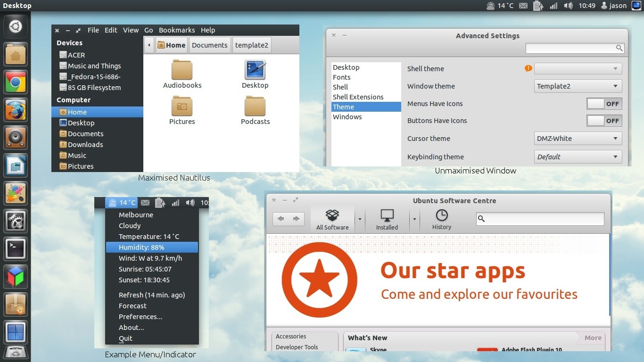Click the clock showing 10:49
Screen dimensions: 644x362
[x=587, y=6]
